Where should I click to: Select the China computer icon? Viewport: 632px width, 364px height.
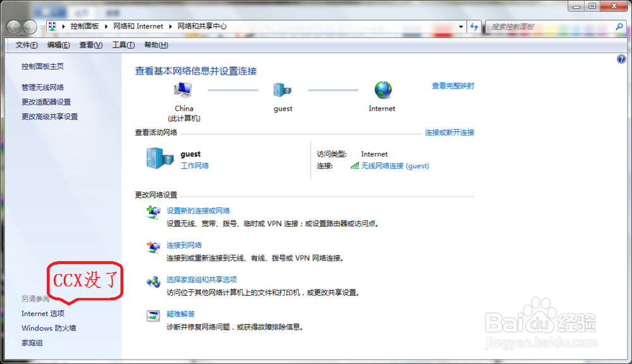[x=183, y=90]
